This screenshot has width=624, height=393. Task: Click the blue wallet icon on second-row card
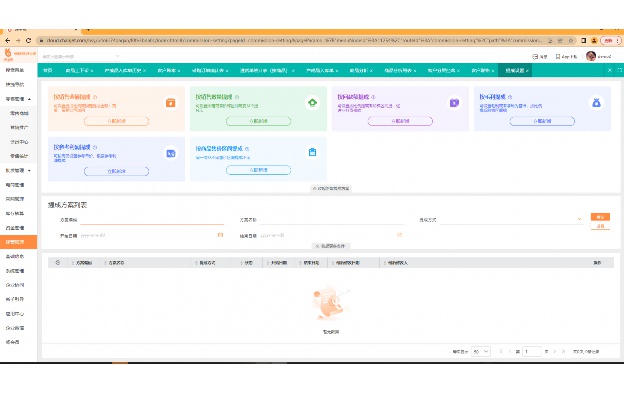170,153
